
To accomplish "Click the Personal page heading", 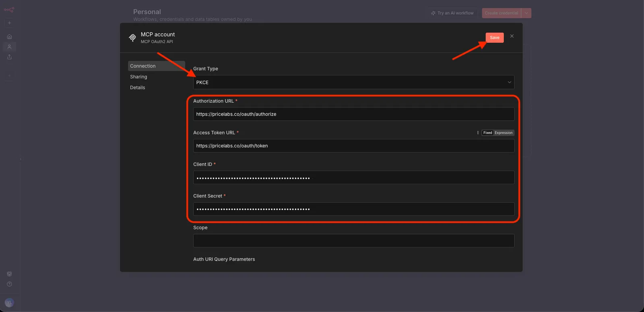I will [x=147, y=12].
